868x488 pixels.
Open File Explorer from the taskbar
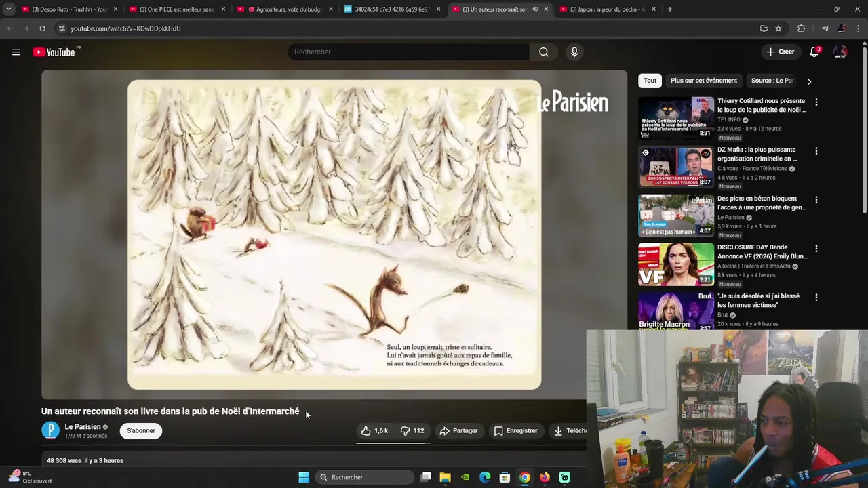pyautogui.click(x=446, y=477)
